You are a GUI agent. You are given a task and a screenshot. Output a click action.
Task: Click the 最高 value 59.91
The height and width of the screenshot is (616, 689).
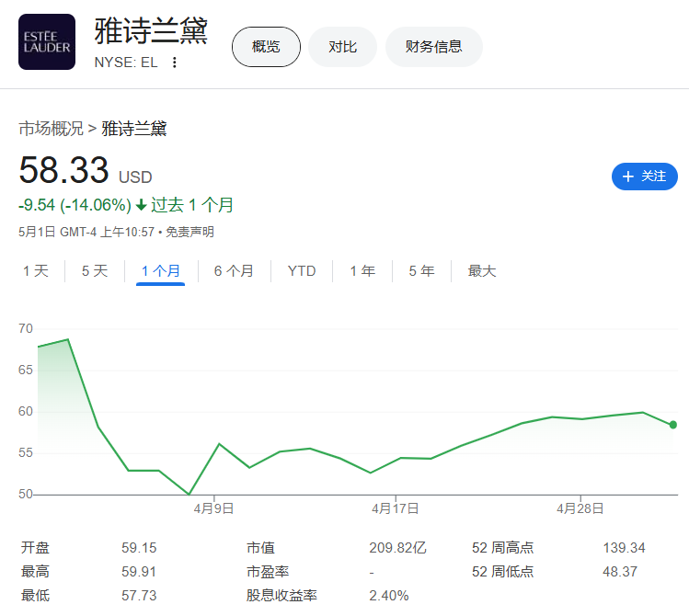[x=139, y=571]
